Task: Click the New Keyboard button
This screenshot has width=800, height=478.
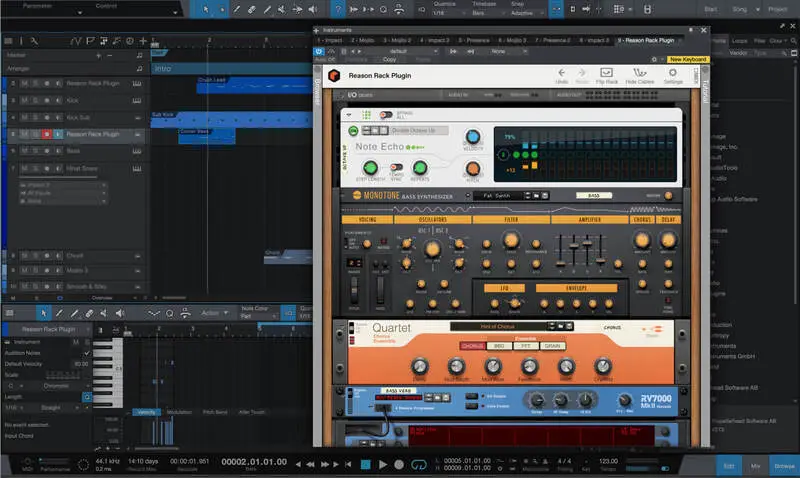Action: point(688,59)
